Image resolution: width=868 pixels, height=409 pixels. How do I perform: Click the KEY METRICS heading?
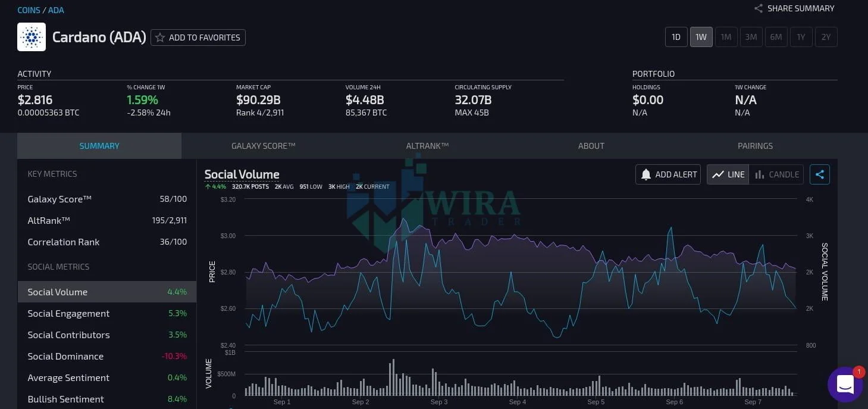[x=52, y=174]
